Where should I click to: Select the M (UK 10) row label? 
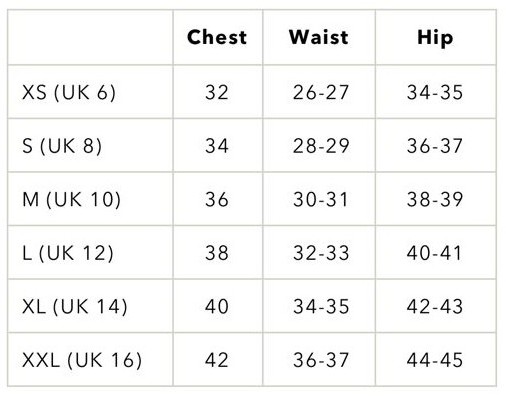[x=72, y=199]
